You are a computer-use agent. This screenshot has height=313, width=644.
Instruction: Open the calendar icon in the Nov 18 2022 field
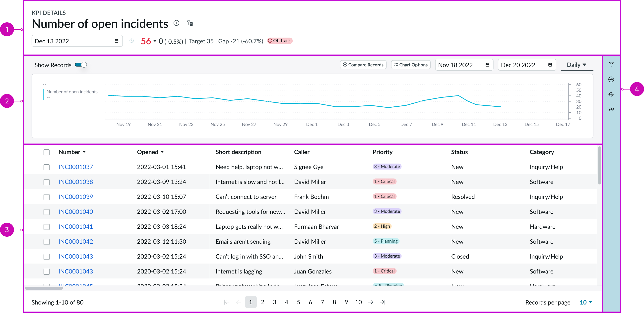487,65
